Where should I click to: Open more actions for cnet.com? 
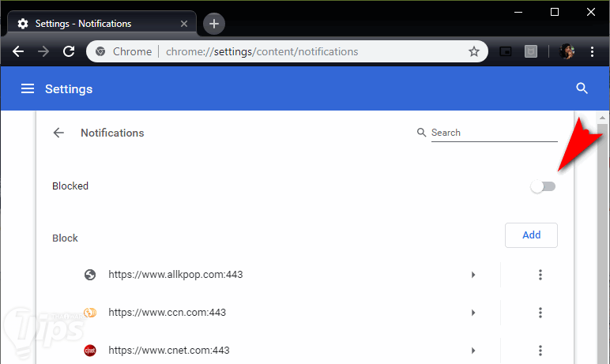[540, 351]
